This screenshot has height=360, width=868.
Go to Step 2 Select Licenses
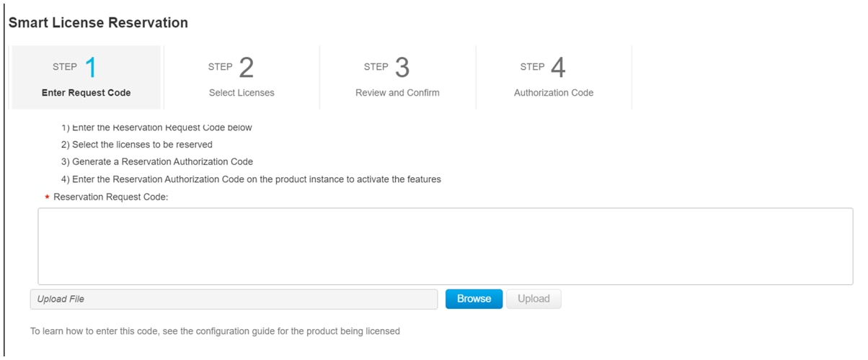pos(242,78)
